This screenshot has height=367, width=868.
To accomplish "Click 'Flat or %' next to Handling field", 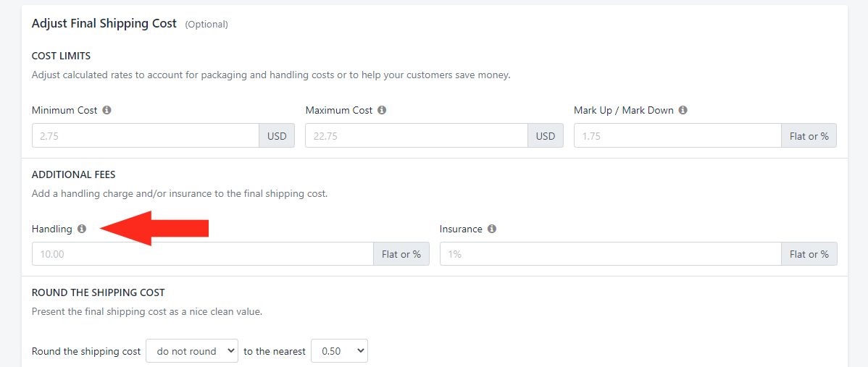I will tap(401, 254).
